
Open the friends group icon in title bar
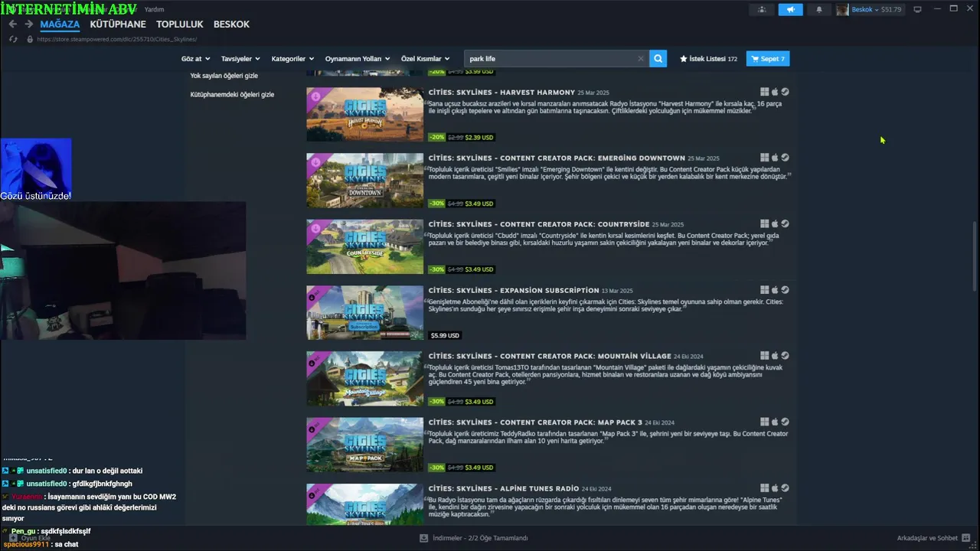click(x=761, y=9)
